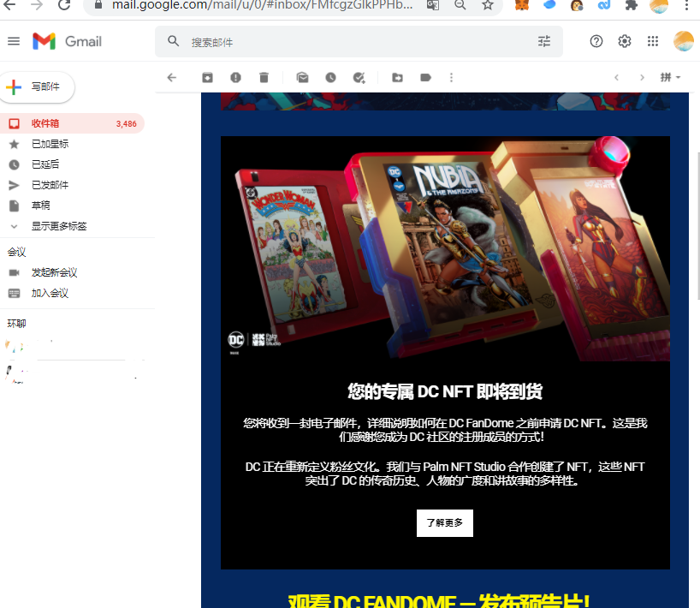Reload the page with the refresh icon
Viewport: 700px width, 608px height.
tap(64, 5)
